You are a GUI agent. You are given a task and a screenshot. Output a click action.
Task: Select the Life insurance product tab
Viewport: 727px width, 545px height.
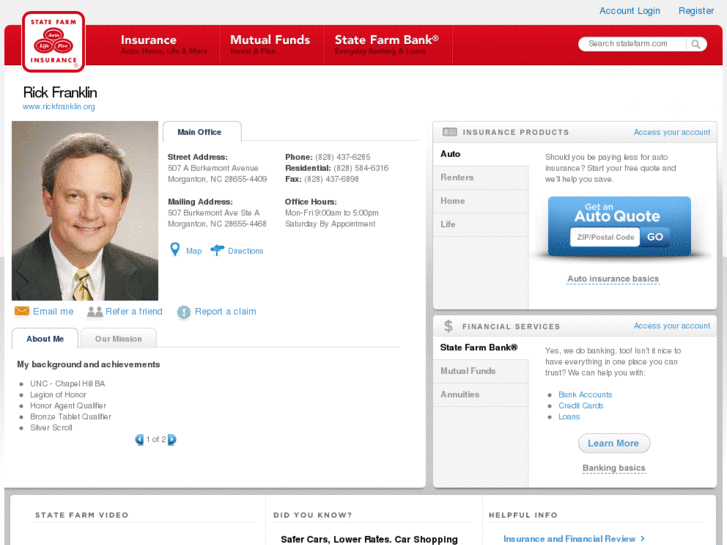(481, 224)
